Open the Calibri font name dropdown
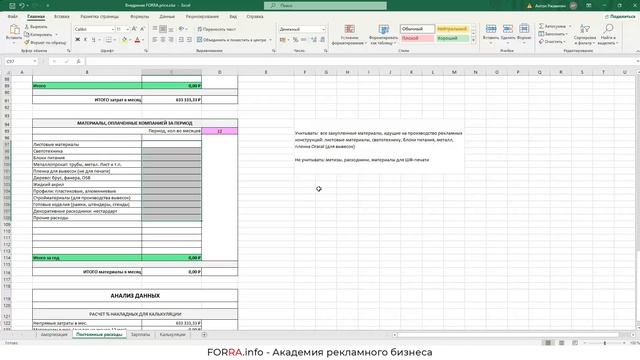 113,29
